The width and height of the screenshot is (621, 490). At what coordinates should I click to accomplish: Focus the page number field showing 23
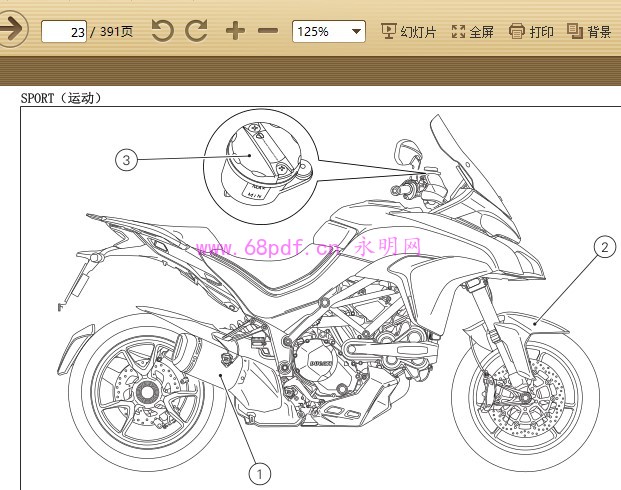[x=64, y=32]
